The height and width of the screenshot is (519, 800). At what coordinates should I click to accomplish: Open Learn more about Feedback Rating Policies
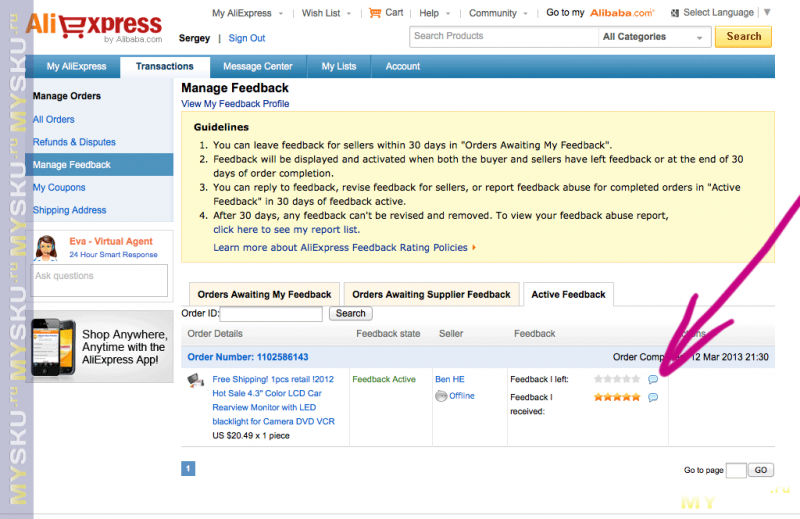coord(340,248)
